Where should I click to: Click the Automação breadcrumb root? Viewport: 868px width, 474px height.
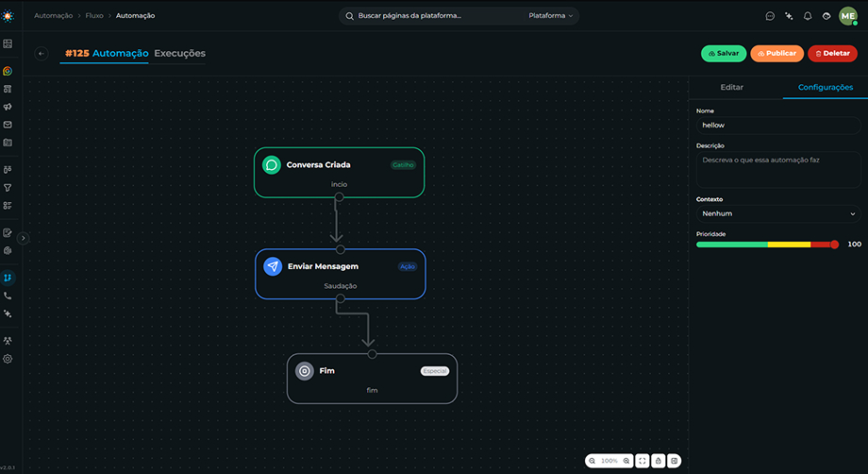tap(53, 16)
